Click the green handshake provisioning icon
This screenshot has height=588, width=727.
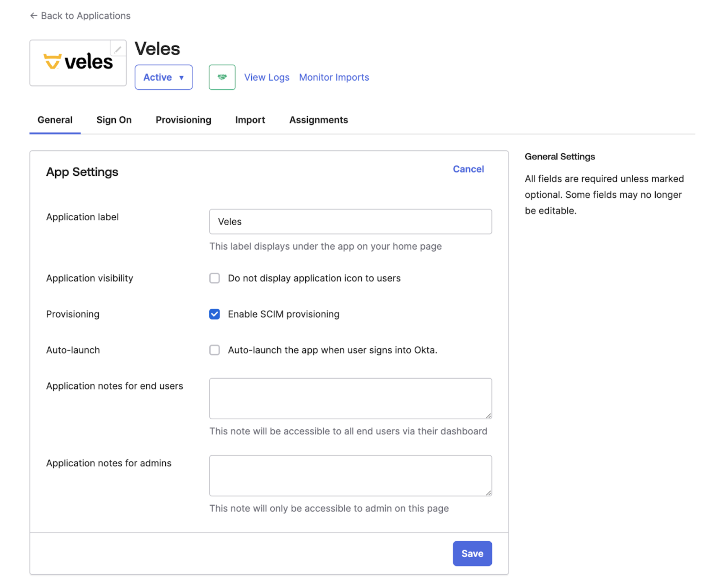(222, 77)
